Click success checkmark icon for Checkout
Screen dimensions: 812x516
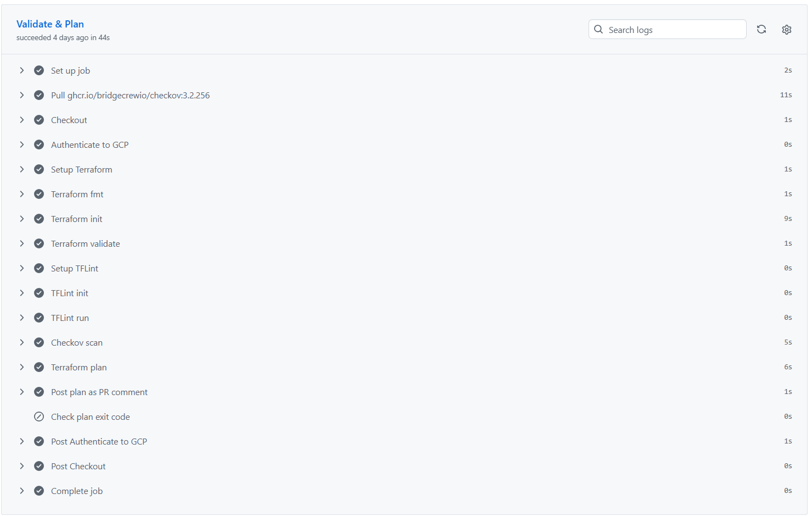pyautogui.click(x=39, y=120)
